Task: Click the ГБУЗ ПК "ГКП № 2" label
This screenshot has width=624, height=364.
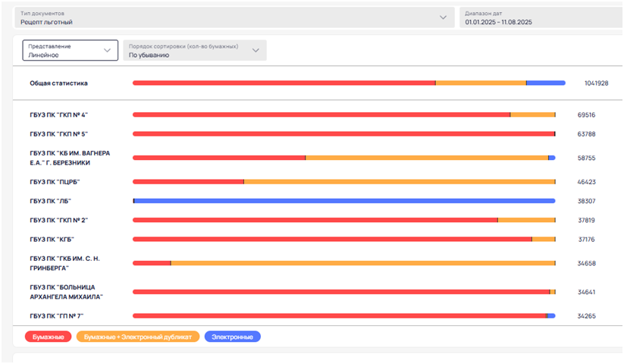Action: [58, 221]
